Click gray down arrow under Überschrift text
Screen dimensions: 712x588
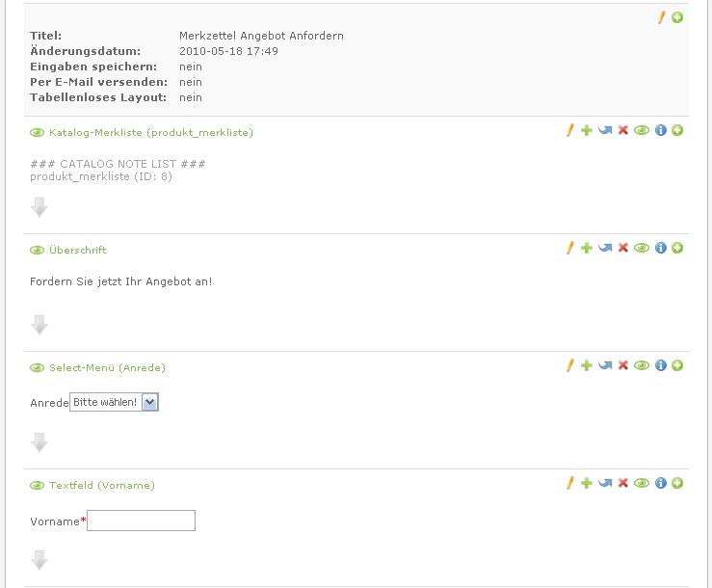click(x=40, y=325)
